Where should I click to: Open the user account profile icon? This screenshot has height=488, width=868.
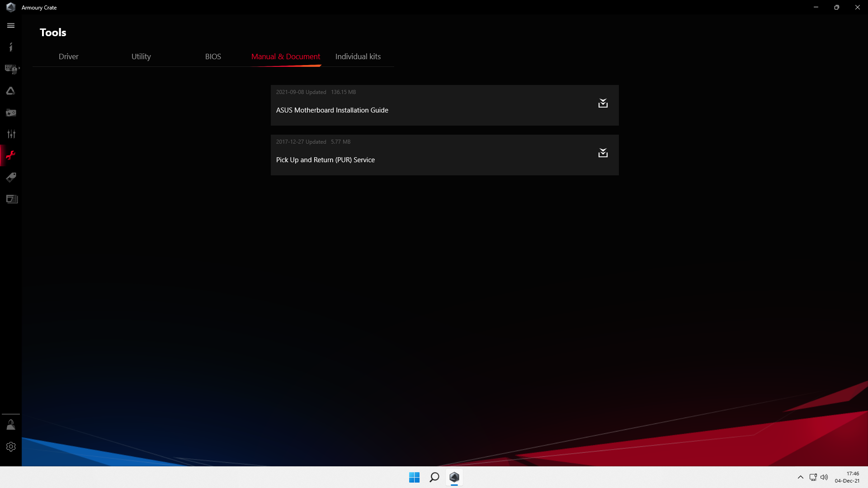click(x=11, y=425)
